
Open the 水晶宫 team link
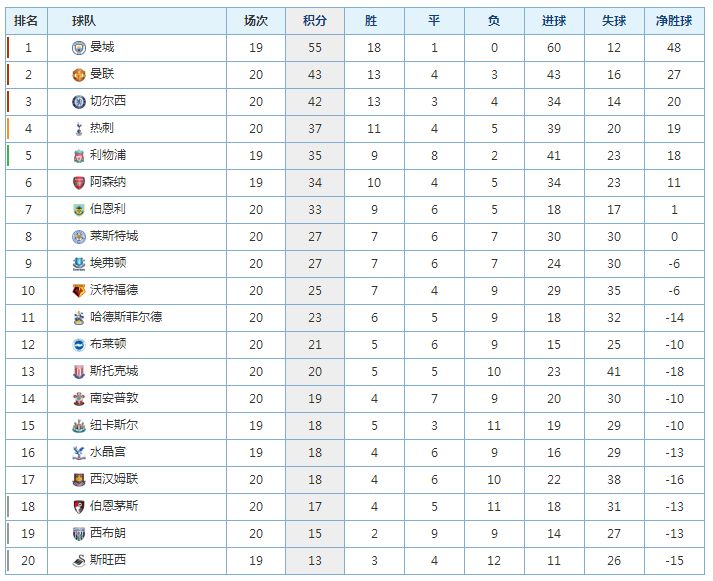tap(108, 452)
